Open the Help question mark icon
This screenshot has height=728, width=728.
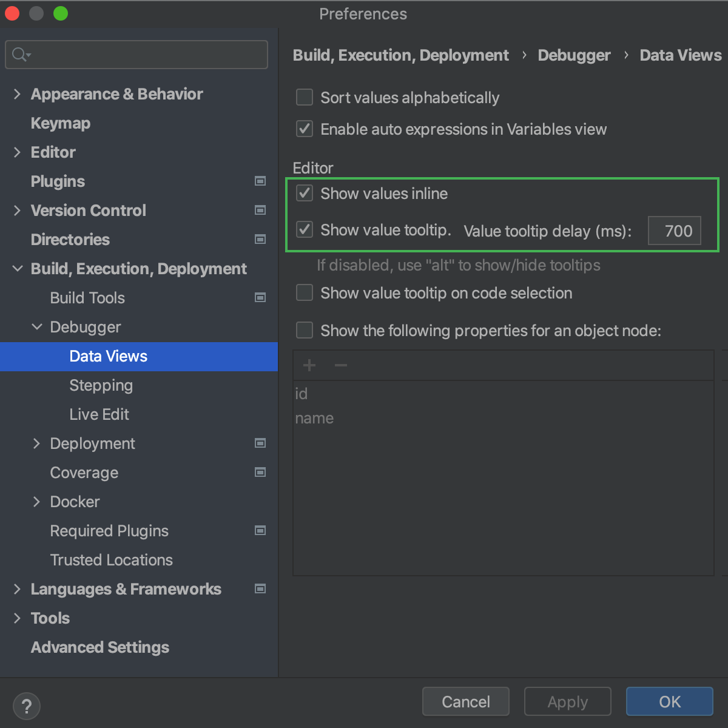pyautogui.click(x=26, y=706)
